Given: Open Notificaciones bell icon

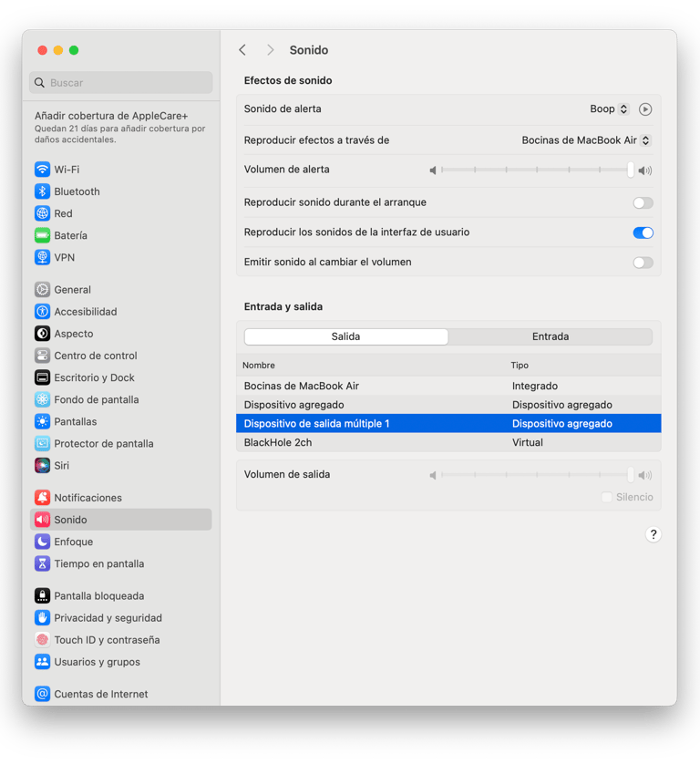Looking at the screenshot, I should coord(42,498).
